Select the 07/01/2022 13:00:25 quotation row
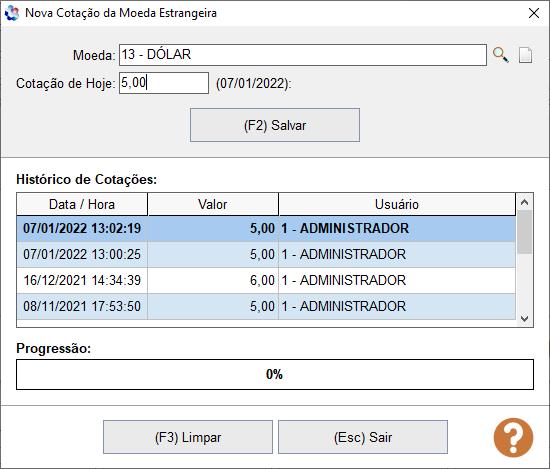The image size is (550, 469). [x=266, y=255]
